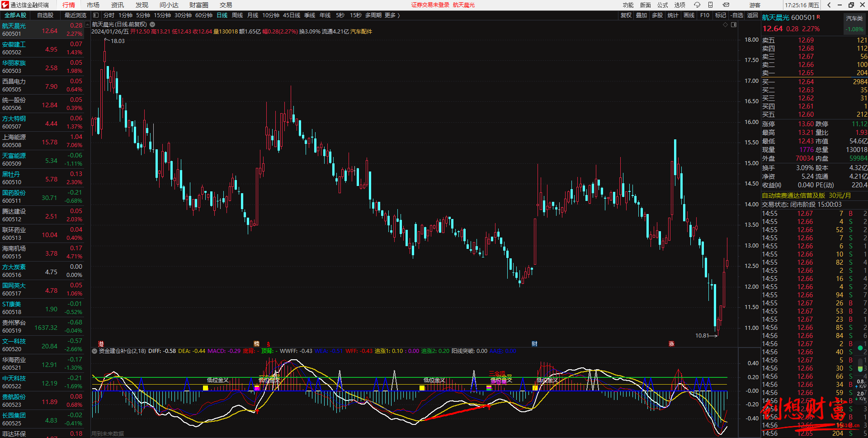Select 日线 daily period
The image size is (868, 438).
(x=222, y=15)
